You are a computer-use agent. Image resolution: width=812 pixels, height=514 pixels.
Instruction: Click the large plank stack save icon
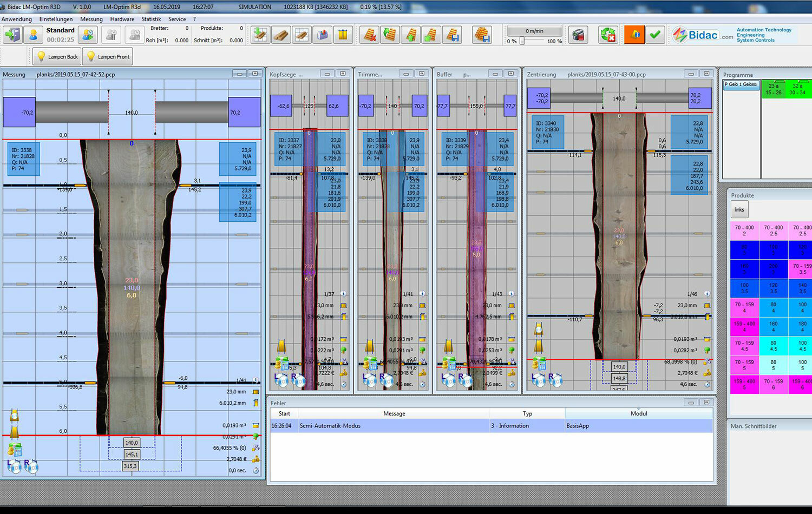click(x=483, y=34)
